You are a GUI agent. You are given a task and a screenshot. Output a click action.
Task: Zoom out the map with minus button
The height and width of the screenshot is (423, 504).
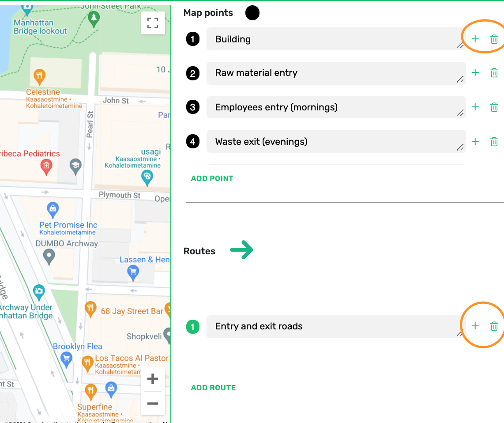[x=153, y=404]
